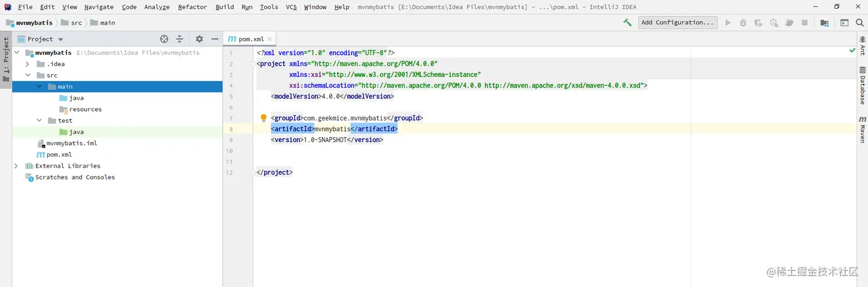This screenshot has height=287, width=868.
Task: Click the 1.0-SNAPSHOT version text
Action: click(324, 140)
